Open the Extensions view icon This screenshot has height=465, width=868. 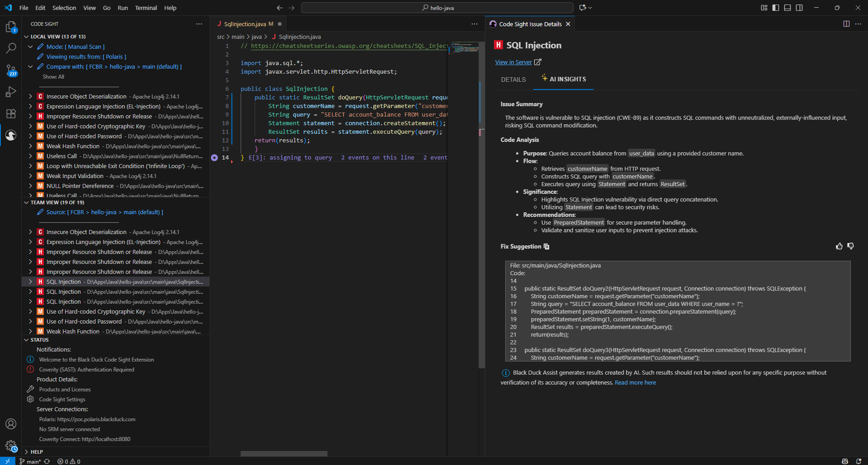pyautogui.click(x=11, y=113)
